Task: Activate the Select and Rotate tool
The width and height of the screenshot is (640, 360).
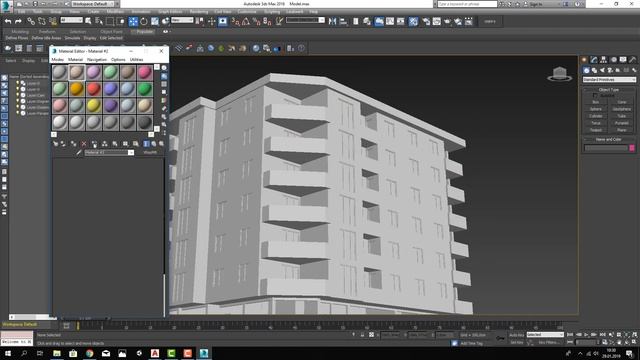Action: 144,21
